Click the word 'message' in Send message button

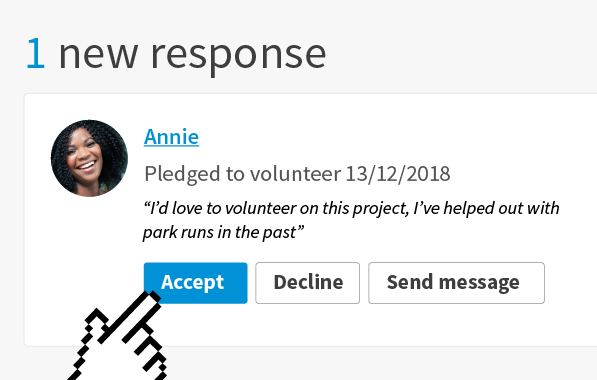tap(479, 283)
